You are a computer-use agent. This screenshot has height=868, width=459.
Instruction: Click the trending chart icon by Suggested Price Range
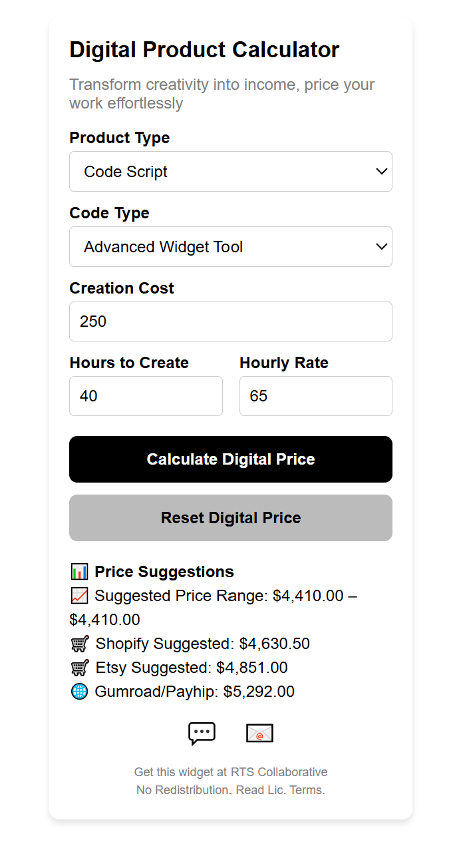[x=79, y=596]
